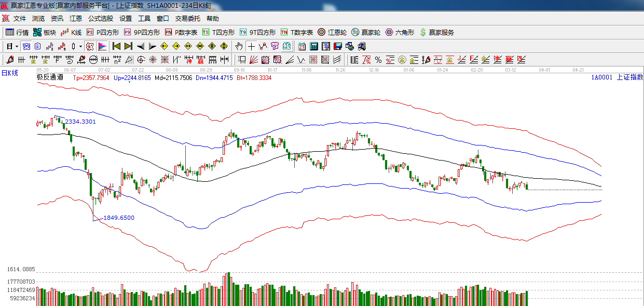Click the 板块 sector toolbar button

coord(45,32)
